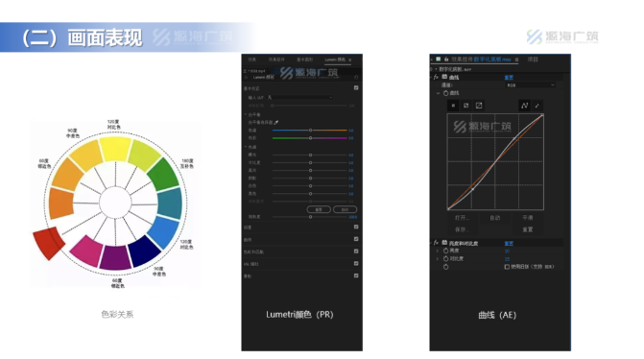Image resolution: width=644 pixels, height=359 pixels.
Task: Select the Lumetri 颜色 tab
Action: coord(335,60)
